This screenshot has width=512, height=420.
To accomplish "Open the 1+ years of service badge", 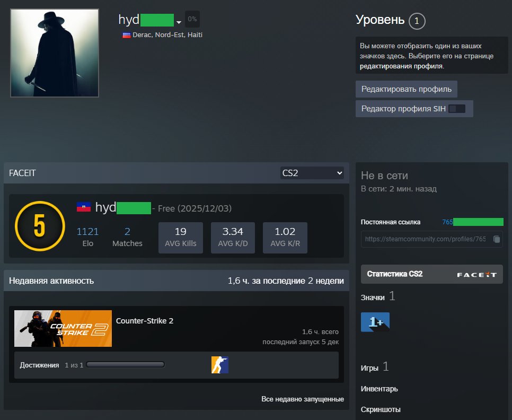I will [x=375, y=321].
